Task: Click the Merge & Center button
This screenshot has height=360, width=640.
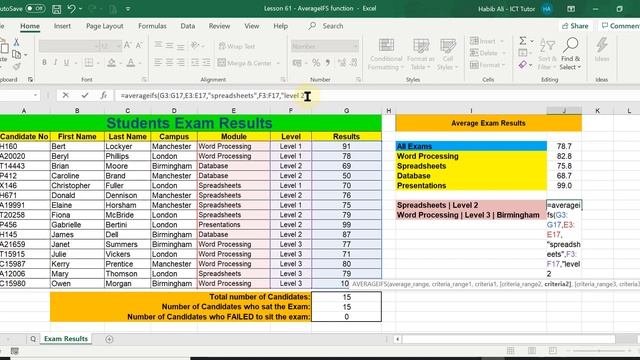Action: [245, 63]
